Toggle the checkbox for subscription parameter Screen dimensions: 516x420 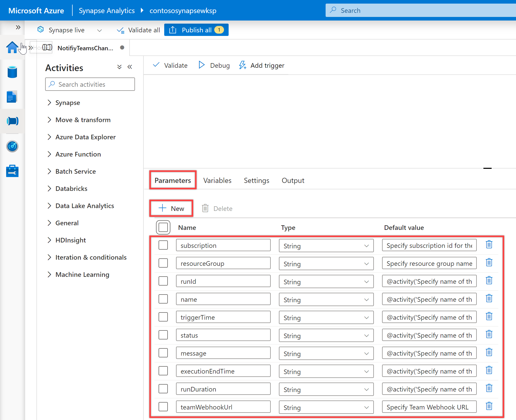pyautogui.click(x=163, y=246)
